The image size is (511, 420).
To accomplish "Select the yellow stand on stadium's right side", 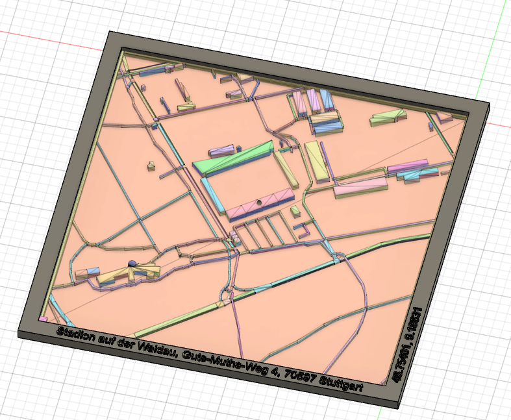I will tap(286, 169).
